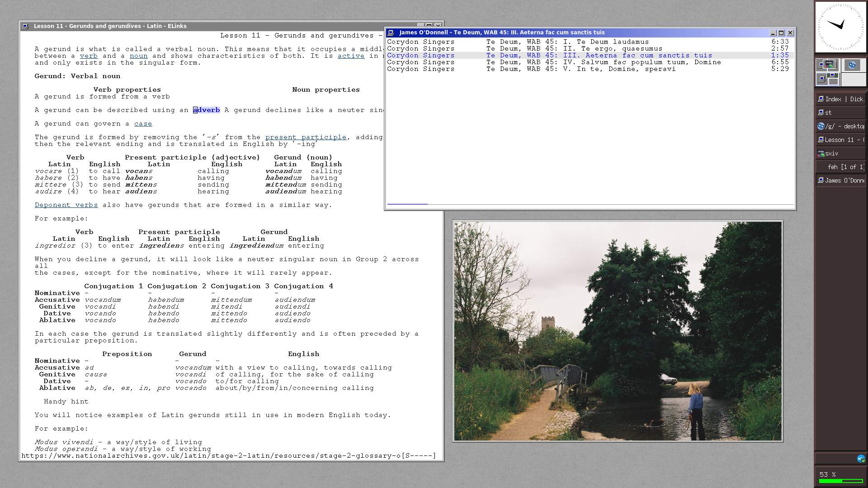This screenshot has width=868, height=488.
Task: Click the music player title bar icon
Action: click(x=391, y=33)
